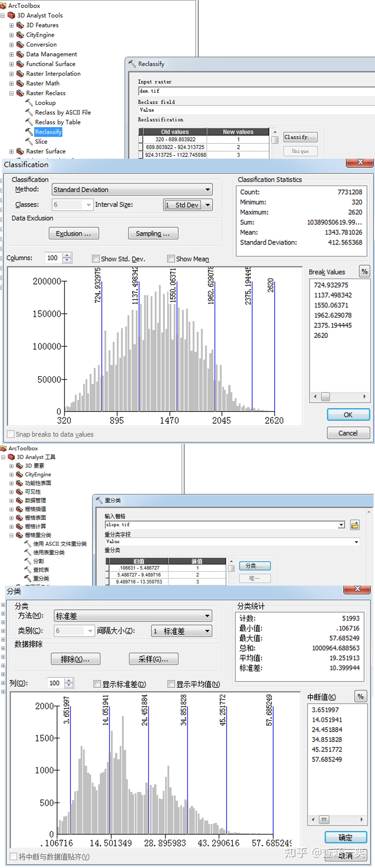Click the Reclassification table vertical scrollbar thumb
The height and width of the screenshot is (868, 375).
point(275,140)
